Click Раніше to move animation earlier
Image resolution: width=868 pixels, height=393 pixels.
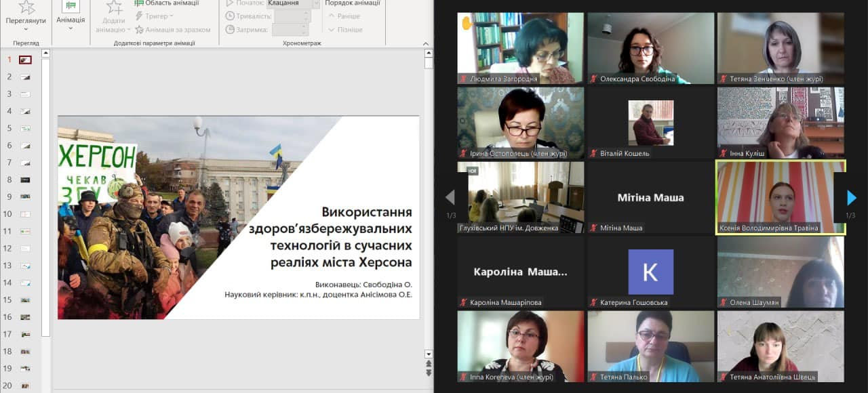pos(344,16)
